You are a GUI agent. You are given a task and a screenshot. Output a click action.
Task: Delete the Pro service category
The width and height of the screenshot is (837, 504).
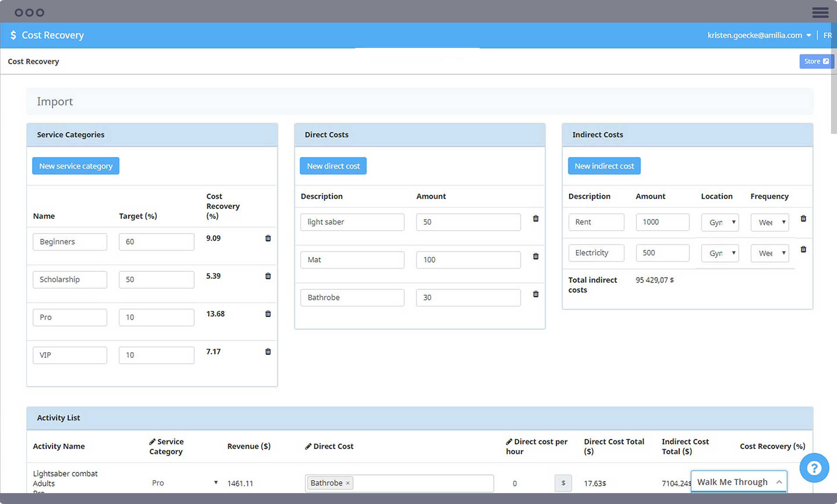coord(268,314)
